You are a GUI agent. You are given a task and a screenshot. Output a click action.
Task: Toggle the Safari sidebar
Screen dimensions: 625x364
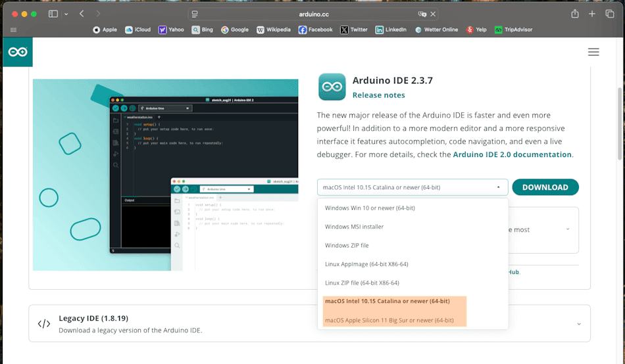pos(53,14)
